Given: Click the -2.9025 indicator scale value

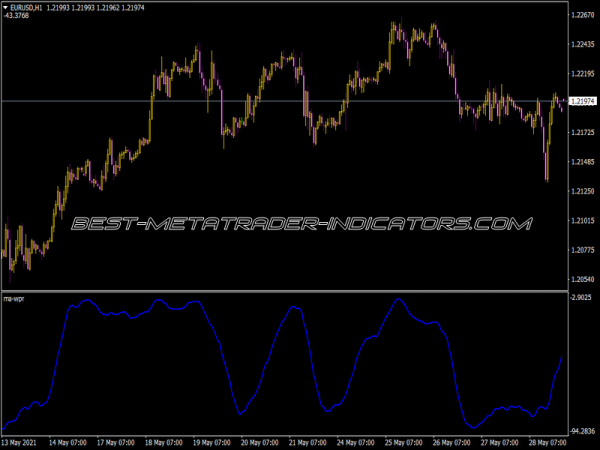Looking at the screenshot, I should tap(582, 299).
